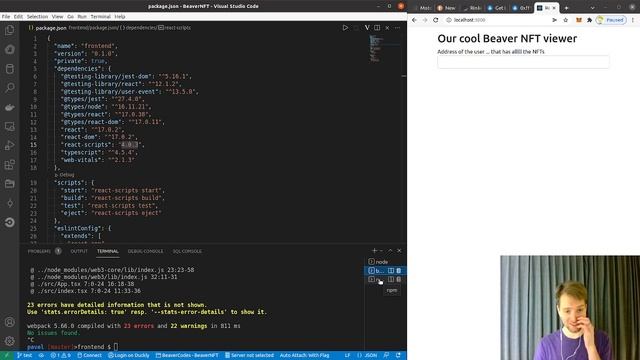Open the Extensions view
This screenshot has width=640, height=360.
9,164
